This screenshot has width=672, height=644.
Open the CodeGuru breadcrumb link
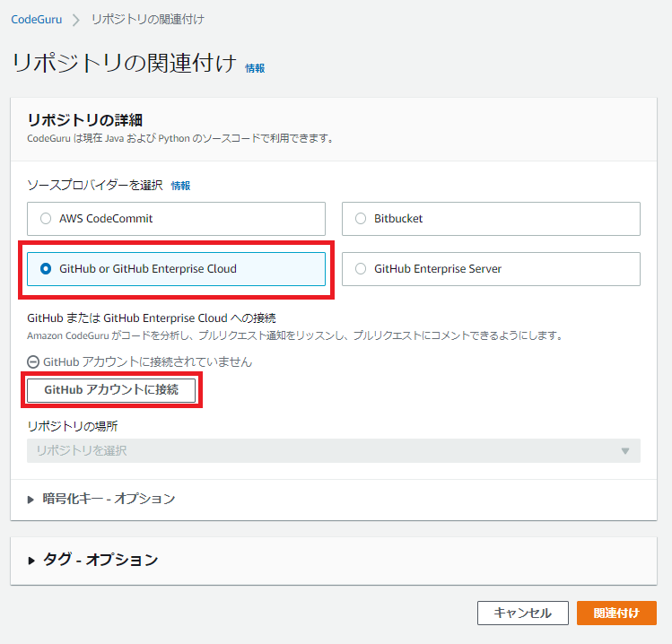(37, 19)
